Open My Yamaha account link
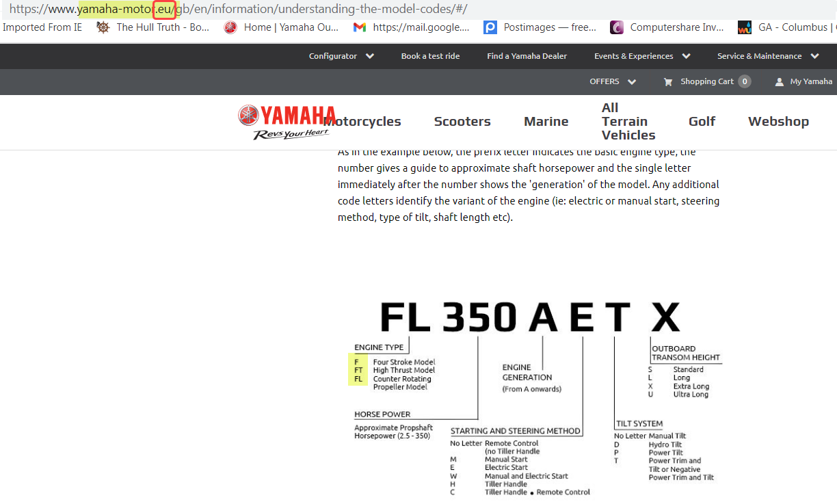Screen dimensions: 837x504 pyautogui.click(x=811, y=81)
